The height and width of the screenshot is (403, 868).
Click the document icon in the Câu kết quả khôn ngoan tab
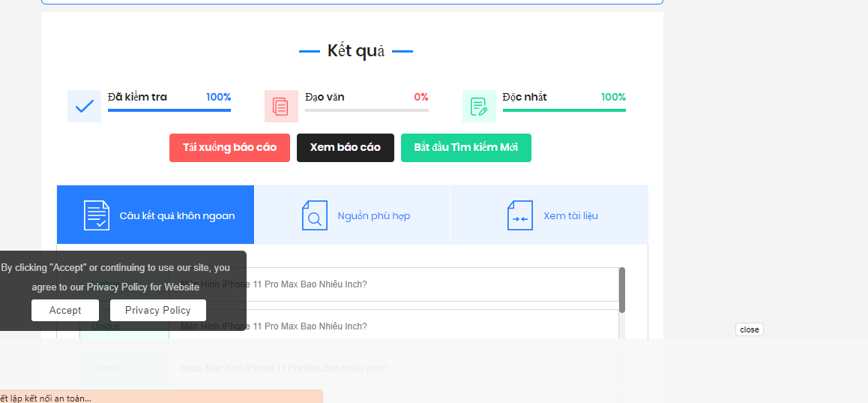tap(97, 215)
